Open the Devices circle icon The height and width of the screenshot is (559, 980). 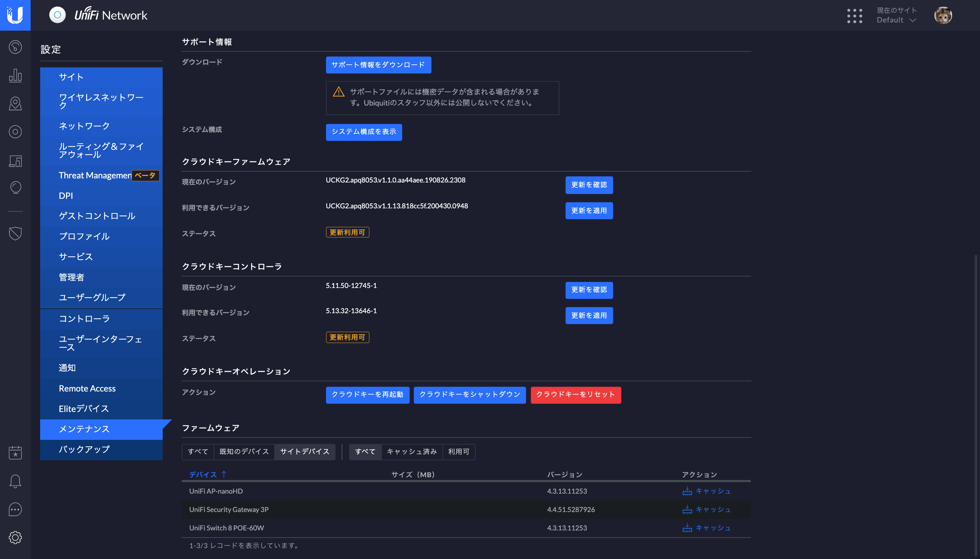[15, 132]
